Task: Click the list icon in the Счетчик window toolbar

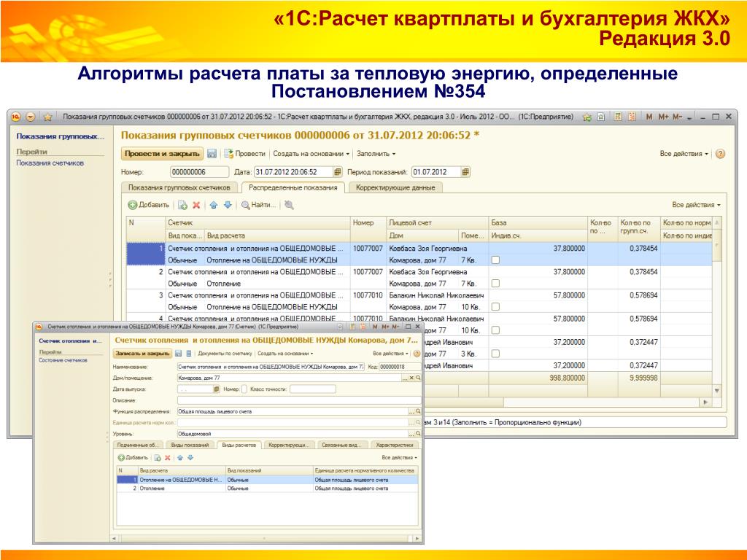Action: tap(189, 354)
